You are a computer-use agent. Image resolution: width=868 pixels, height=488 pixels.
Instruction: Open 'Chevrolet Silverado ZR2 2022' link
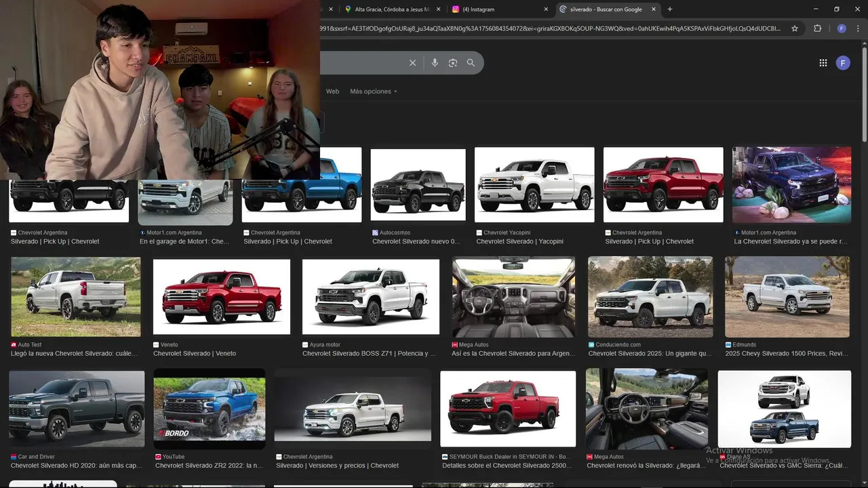(x=209, y=466)
